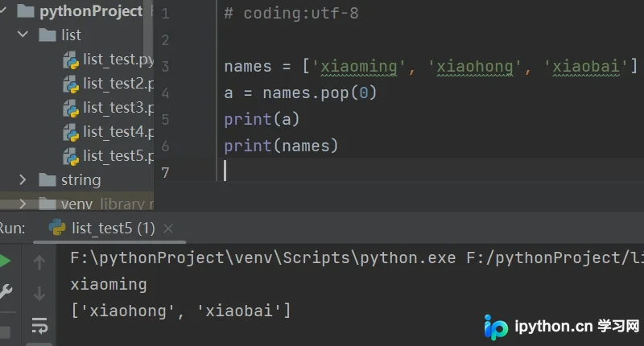The width and height of the screenshot is (644, 346).
Task: Click line number 7 in the gutter
Action: tap(165, 173)
